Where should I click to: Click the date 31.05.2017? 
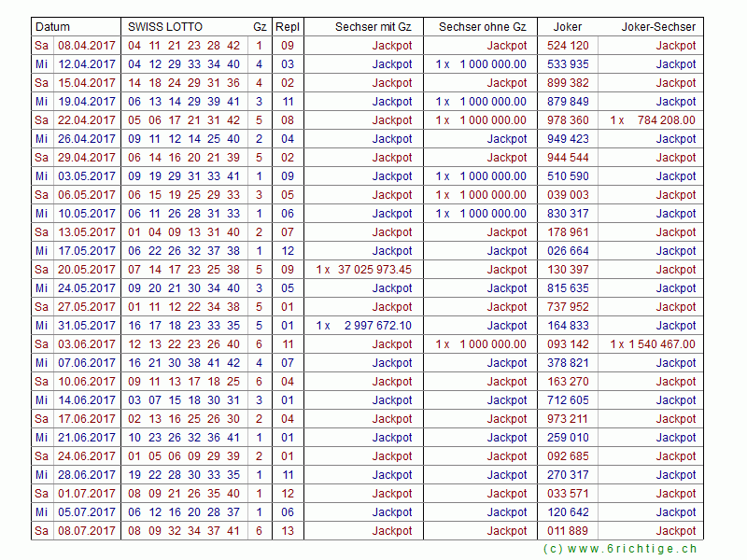87,326
